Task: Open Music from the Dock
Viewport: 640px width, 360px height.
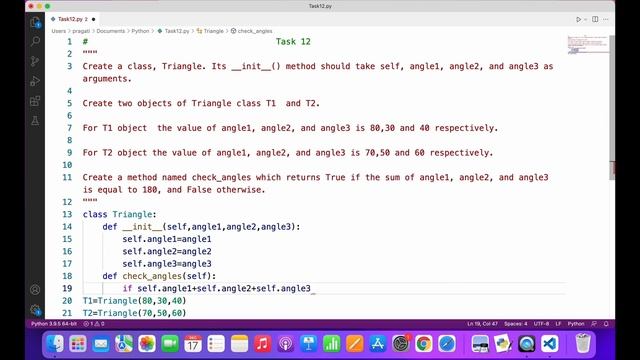Action: [x=262, y=344]
